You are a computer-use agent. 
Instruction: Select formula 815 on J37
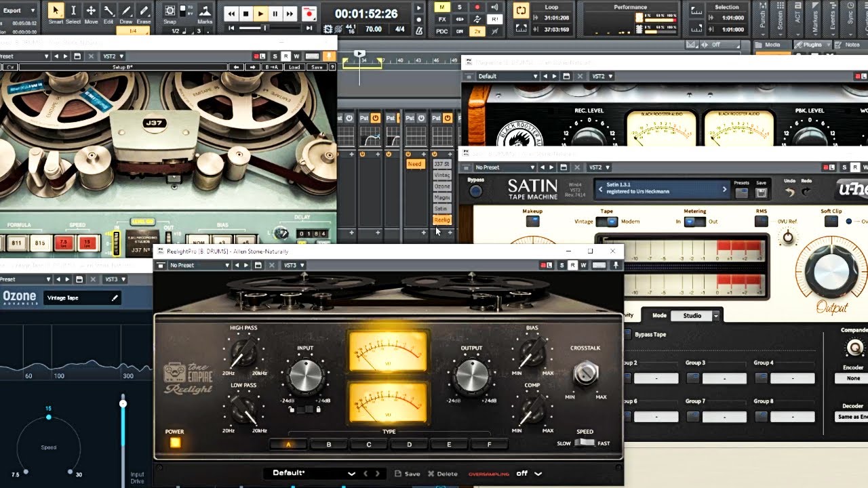(40, 243)
